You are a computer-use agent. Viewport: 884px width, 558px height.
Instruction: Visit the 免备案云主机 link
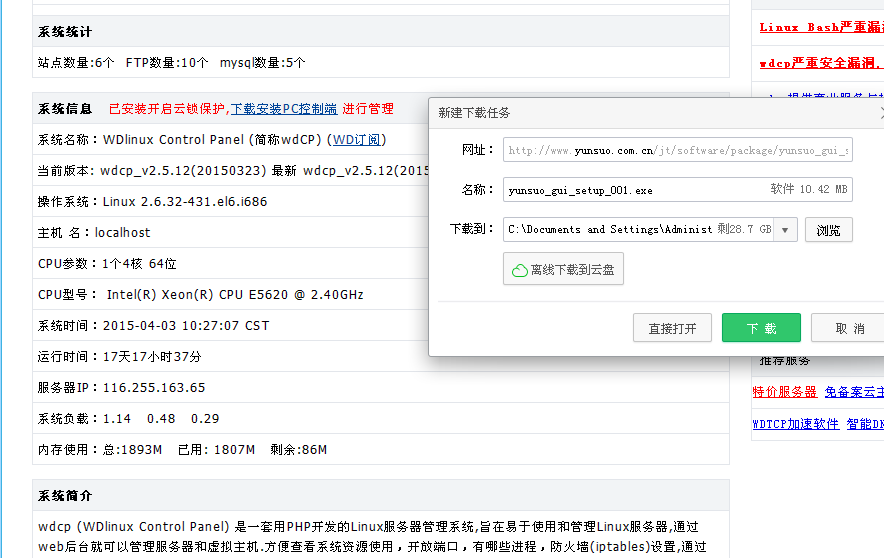tap(854, 392)
